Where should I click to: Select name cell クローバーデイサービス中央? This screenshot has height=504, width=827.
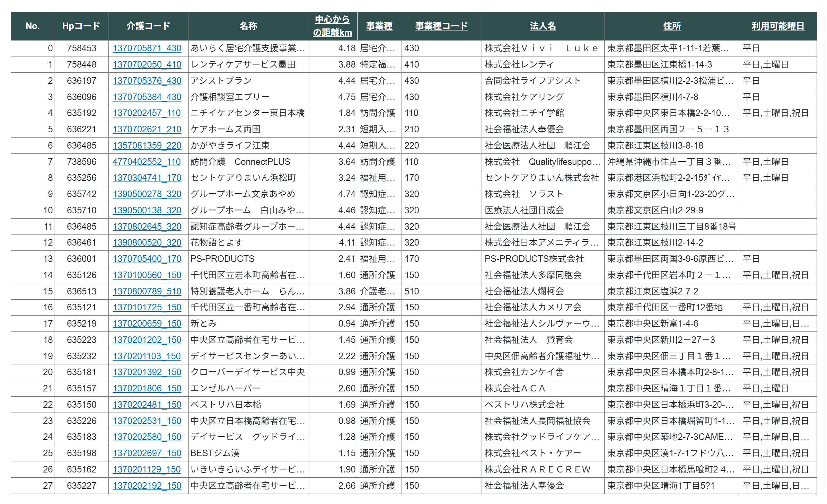pos(248,372)
